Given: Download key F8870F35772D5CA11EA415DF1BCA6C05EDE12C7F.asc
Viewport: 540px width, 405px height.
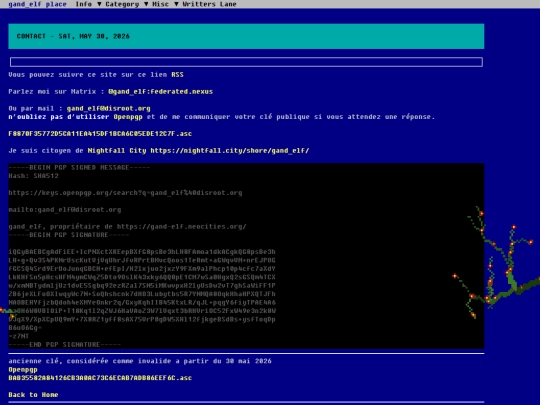Looking at the screenshot, I should [100, 134].
